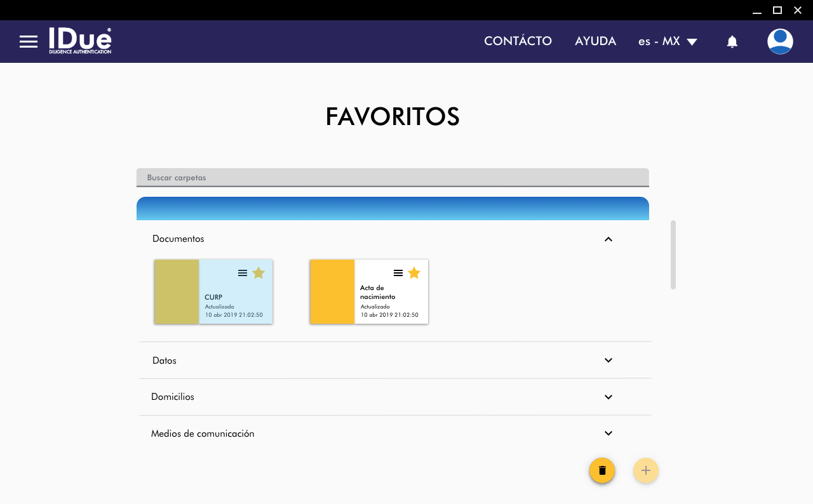Unfavorite CURP using its star

click(259, 273)
